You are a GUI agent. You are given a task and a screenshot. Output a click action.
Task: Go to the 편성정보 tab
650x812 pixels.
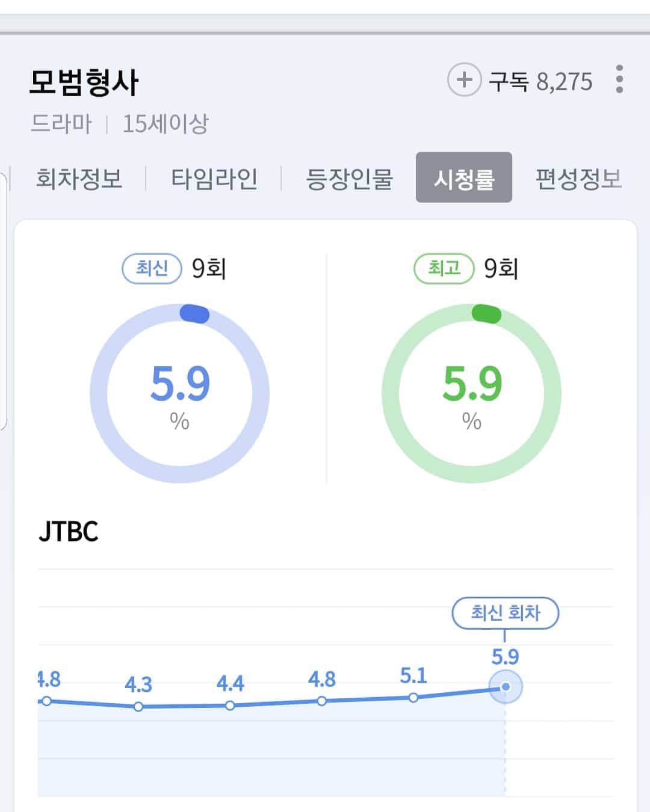tap(579, 179)
